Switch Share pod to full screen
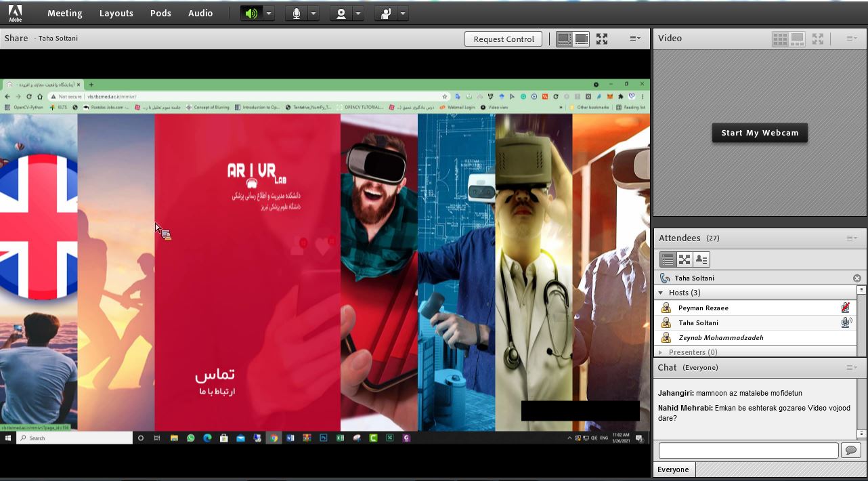 602,39
